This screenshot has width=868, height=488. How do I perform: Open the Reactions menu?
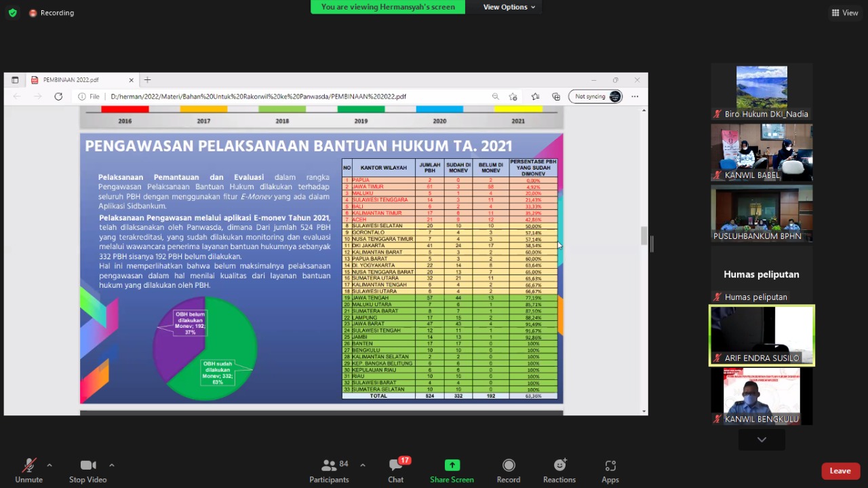[559, 470]
